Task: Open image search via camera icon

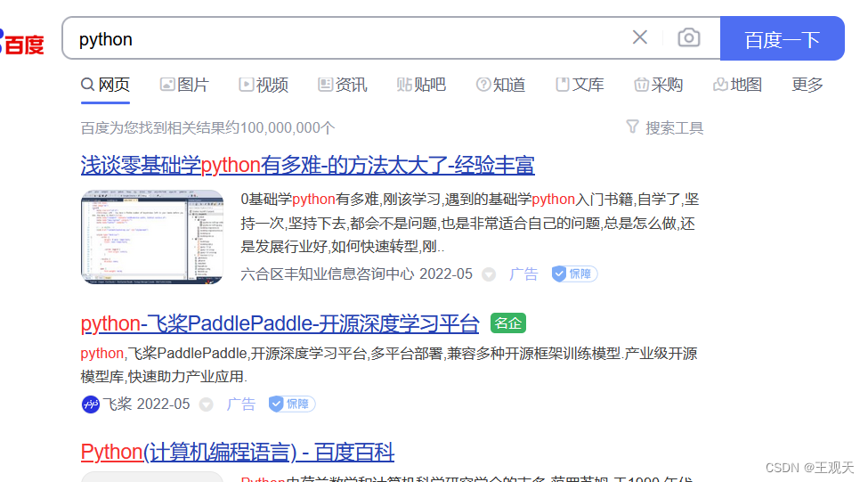Action: coord(689,37)
